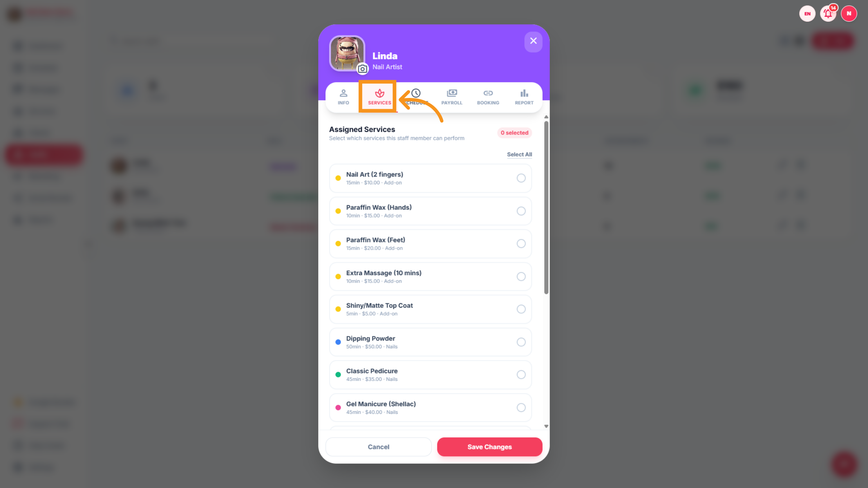Click the scrollbar up arrow in services list

coord(546,117)
